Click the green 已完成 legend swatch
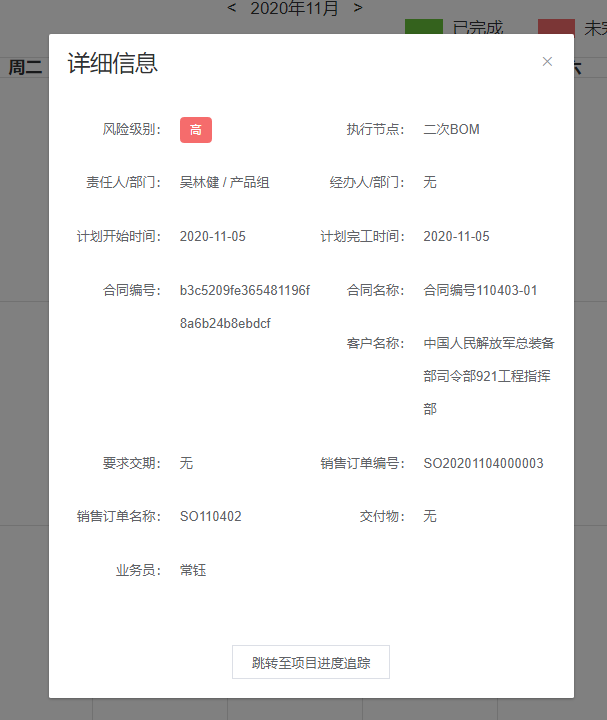 [x=423, y=27]
